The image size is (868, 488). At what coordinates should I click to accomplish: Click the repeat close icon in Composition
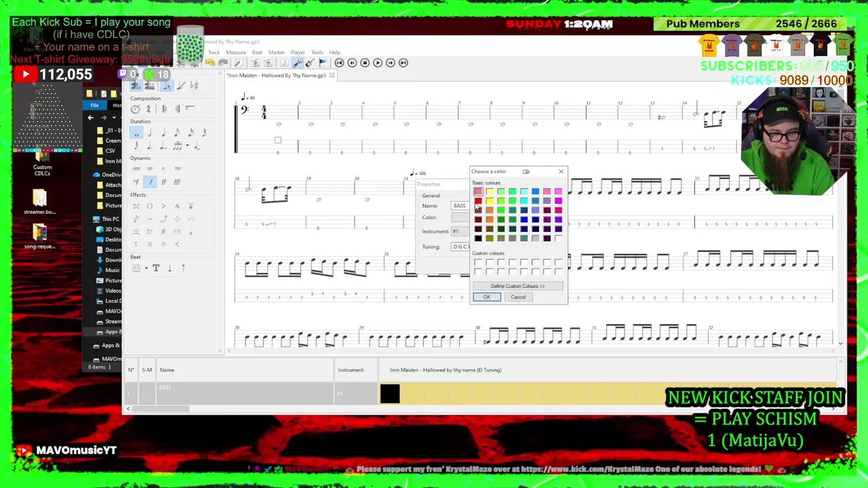click(178, 108)
